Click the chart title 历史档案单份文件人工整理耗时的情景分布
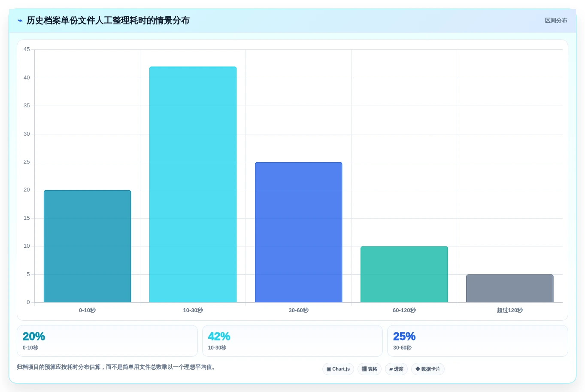 [x=108, y=21]
